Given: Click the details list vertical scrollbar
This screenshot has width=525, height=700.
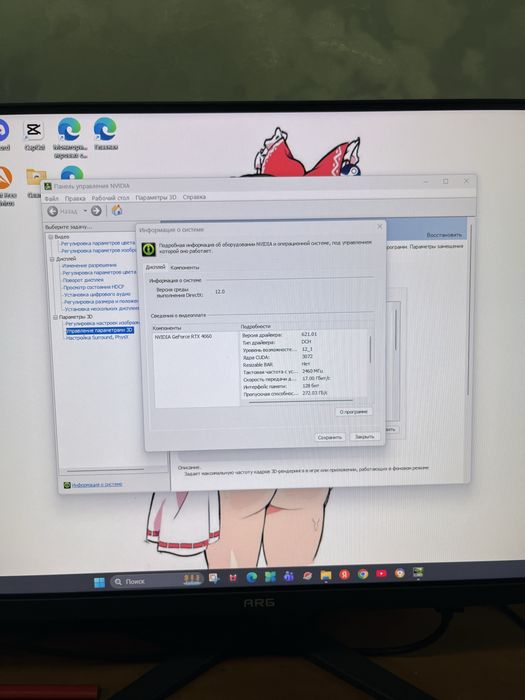Looking at the screenshot, I should point(370,350).
